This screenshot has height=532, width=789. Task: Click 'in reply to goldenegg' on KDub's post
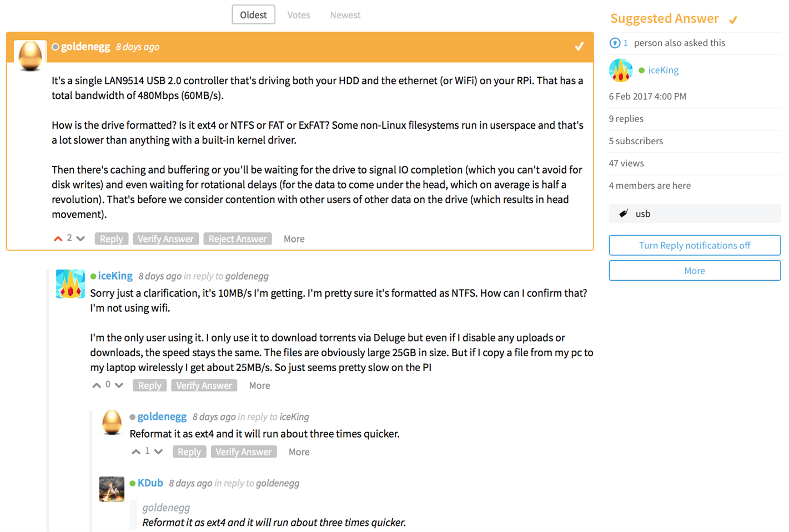click(257, 483)
